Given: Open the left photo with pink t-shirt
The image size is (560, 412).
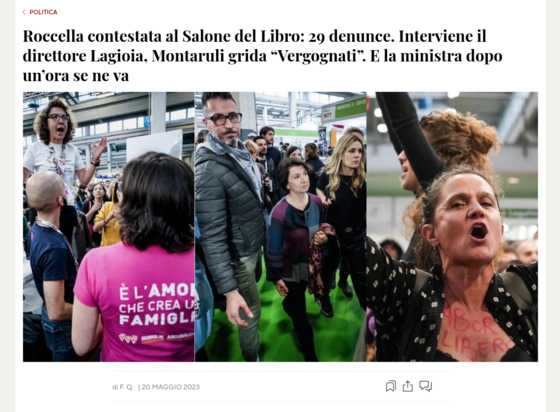Looking at the screenshot, I should tap(109, 227).
